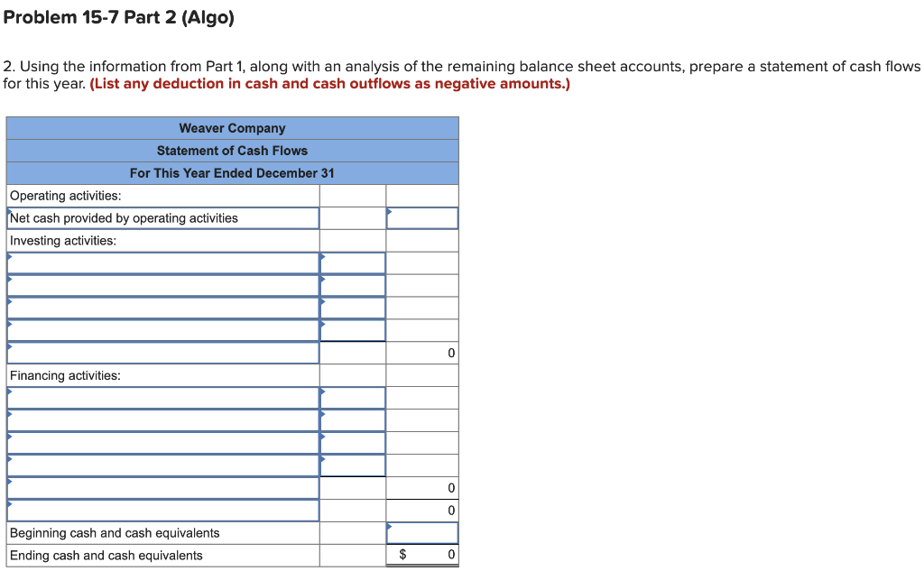The width and height of the screenshot is (924, 571).
Task: Select the net investing activities total label cell
Action: tap(162, 353)
